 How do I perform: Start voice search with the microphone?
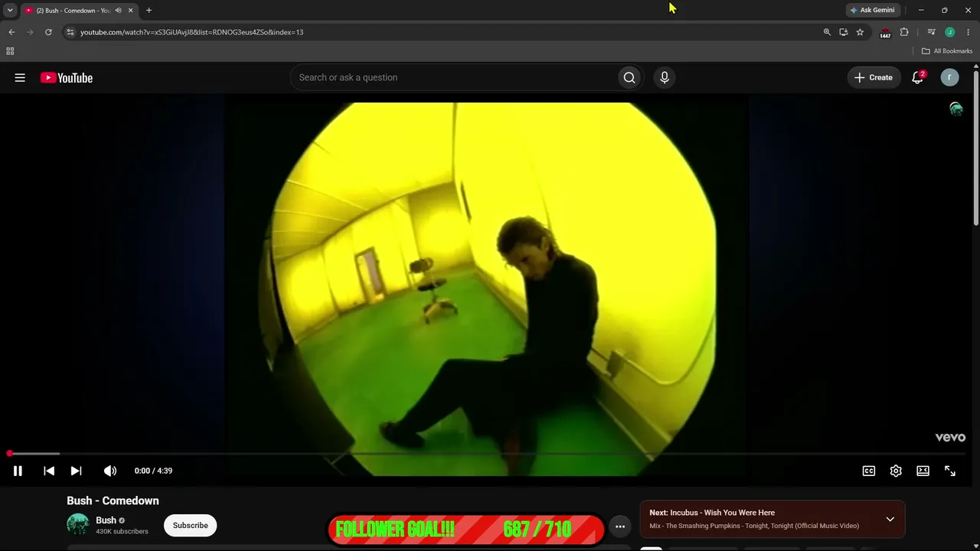665,77
